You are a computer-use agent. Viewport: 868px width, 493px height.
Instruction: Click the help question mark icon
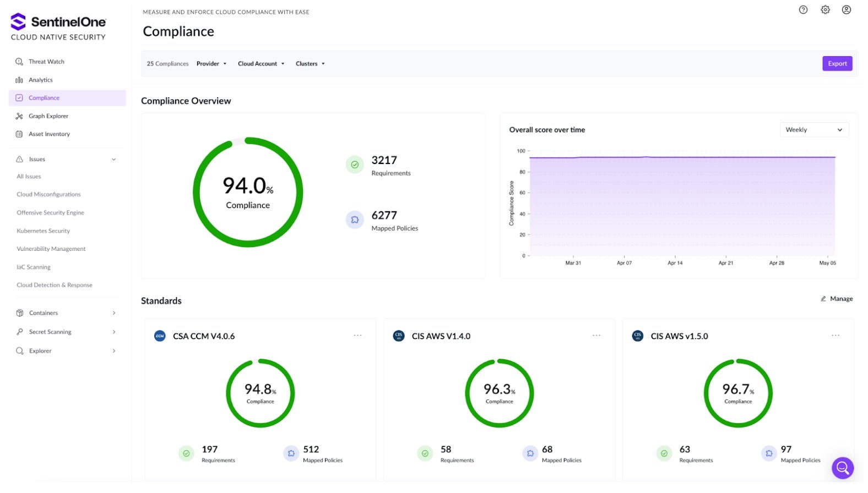(803, 10)
